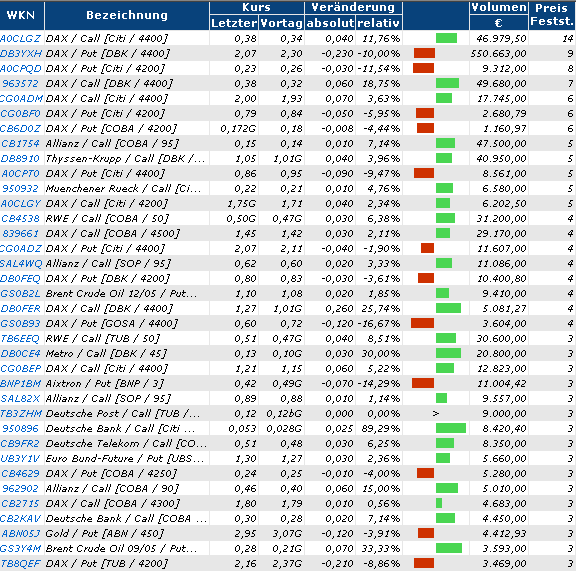Open WKN link TB3ZHM
The width and height of the screenshot is (576, 571).
coord(21,413)
